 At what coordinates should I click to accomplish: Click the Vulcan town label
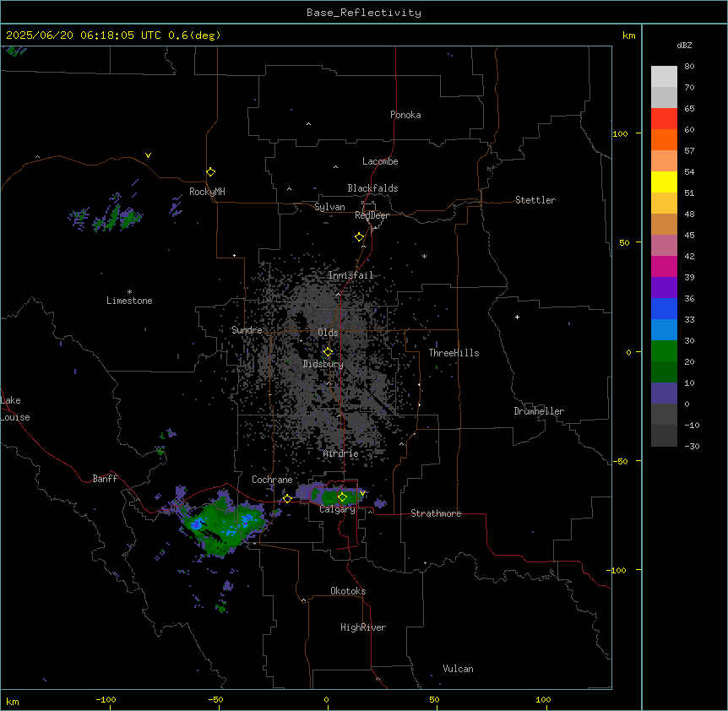tap(459, 669)
